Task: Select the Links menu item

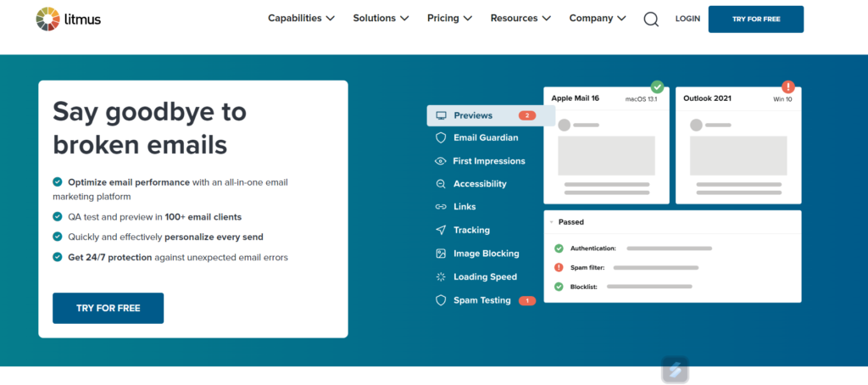Action: tap(456, 207)
